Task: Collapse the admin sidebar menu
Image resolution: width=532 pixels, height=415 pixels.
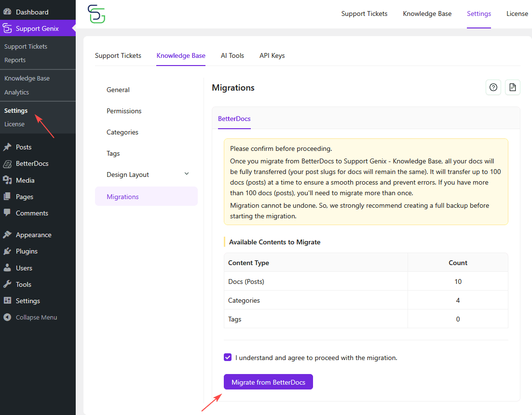Action: coord(36,317)
